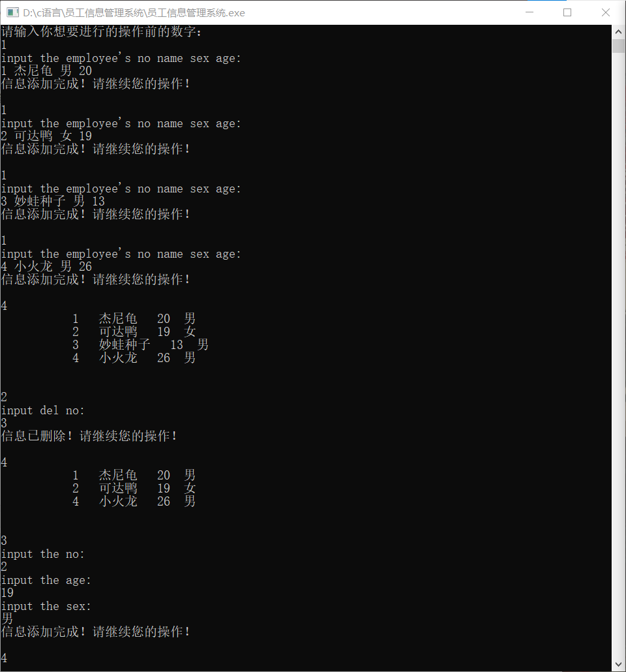The image size is (626, 672).
Task: Click the input line '3 妙蛙种子 男 13'
Action: pyautogui.click(x=53, y=201)
